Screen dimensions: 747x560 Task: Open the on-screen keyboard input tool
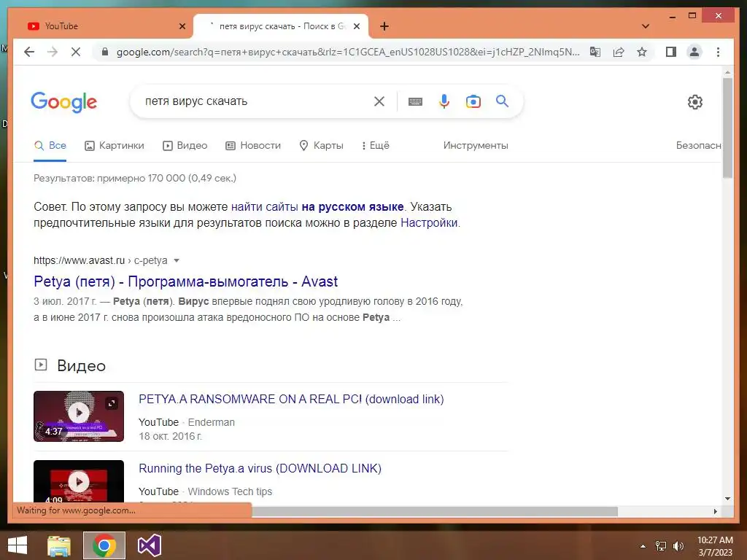(415, 101)
